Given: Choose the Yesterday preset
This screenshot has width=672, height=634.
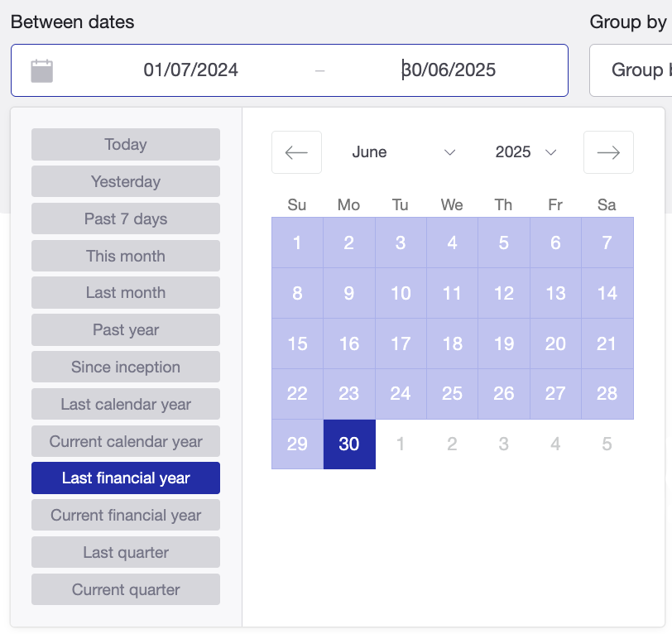Looking at the screenshot, I should click(x=126, y=181).
